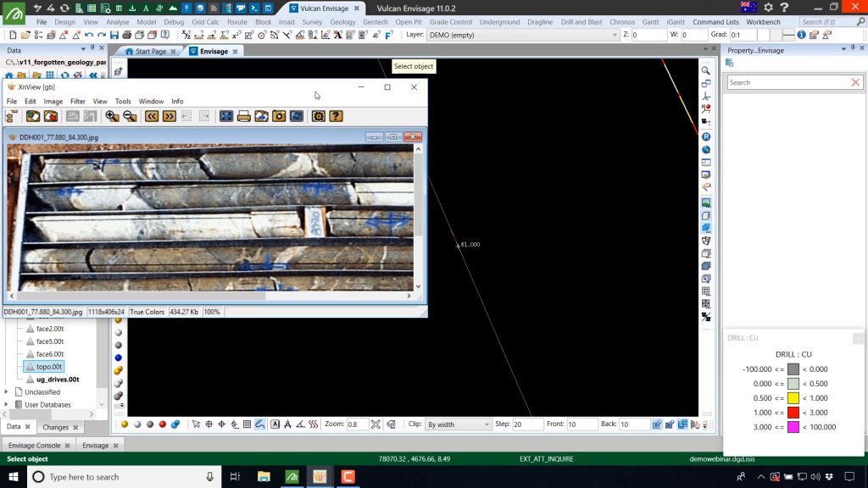Click the previous-image green arrow in XnView

[x=150, y=116]
